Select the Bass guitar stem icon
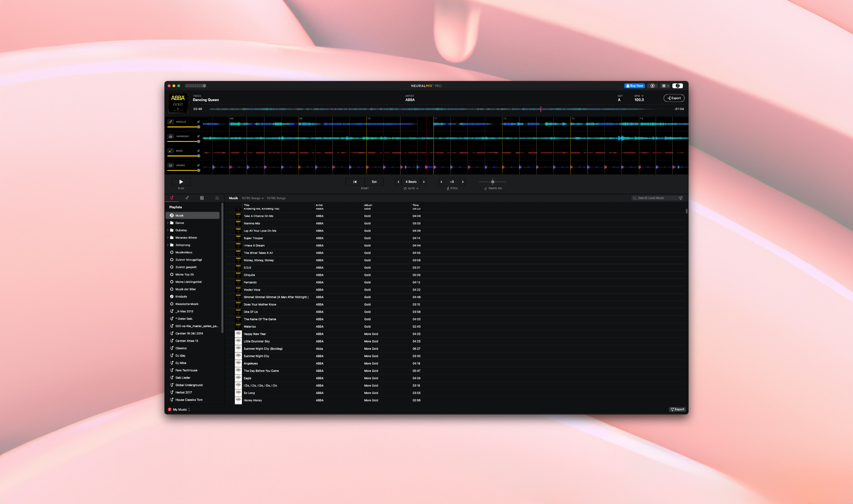Image resolution: width=853 pixels, height=504 pixels. pos(171,151)
